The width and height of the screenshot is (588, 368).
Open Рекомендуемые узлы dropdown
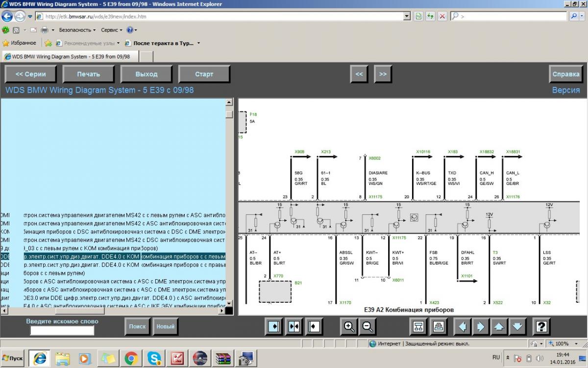87,43
